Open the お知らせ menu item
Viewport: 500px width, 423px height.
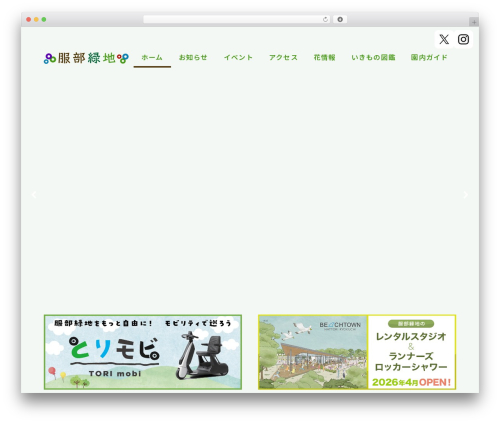[193, 58]
